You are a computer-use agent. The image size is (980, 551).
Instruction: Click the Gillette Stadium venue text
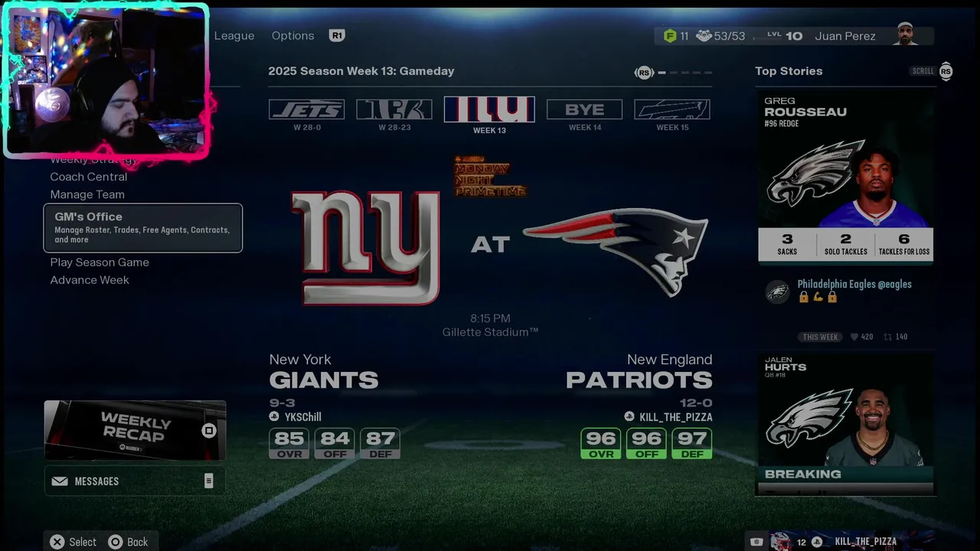[490, 332]
